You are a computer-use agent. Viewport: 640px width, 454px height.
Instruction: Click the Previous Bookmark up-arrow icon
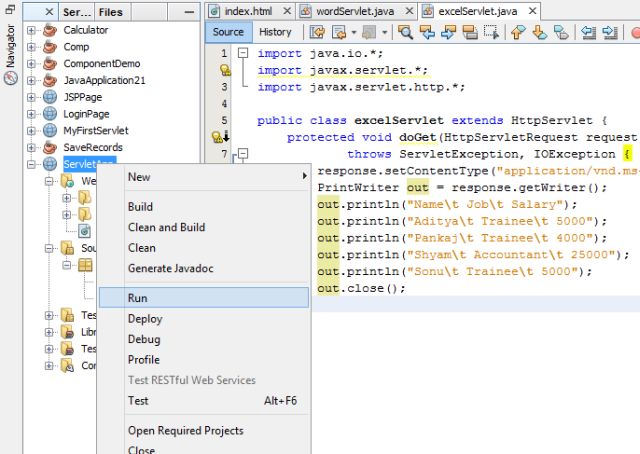coord(518,32)
